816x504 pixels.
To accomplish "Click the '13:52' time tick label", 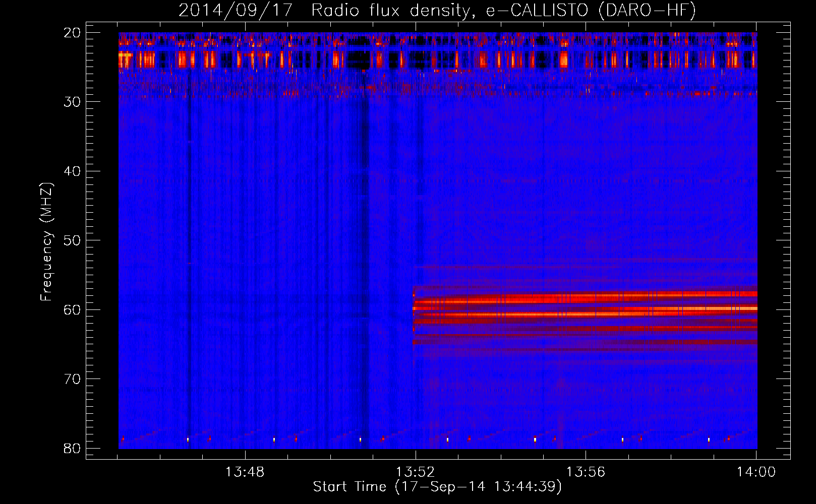I will click(415, 472).
